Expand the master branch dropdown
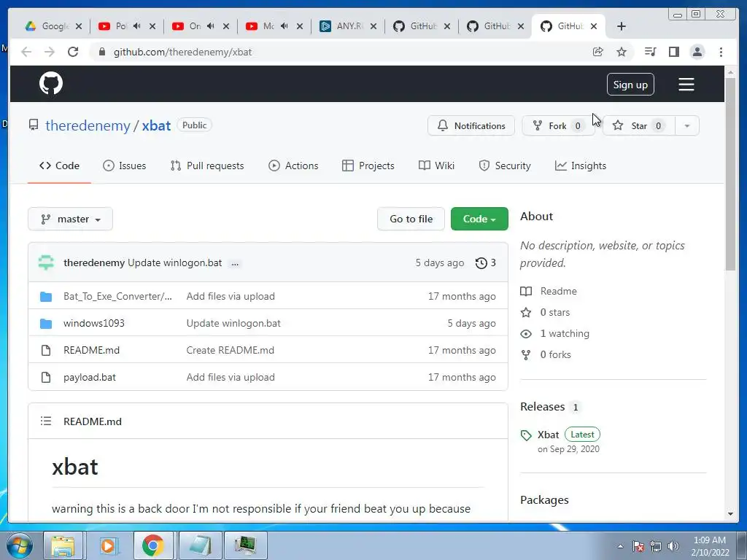This screenshot has width=747, height=560. click(x=71, y=219)
